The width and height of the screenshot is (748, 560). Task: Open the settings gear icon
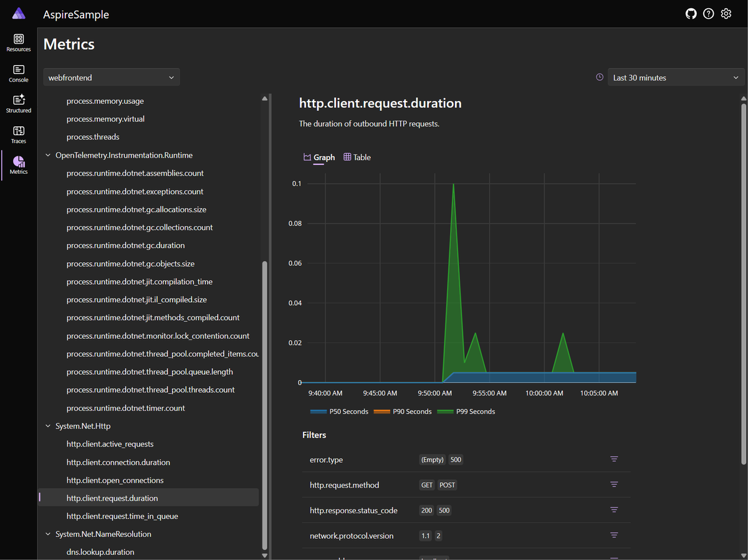tap(726, 14)
